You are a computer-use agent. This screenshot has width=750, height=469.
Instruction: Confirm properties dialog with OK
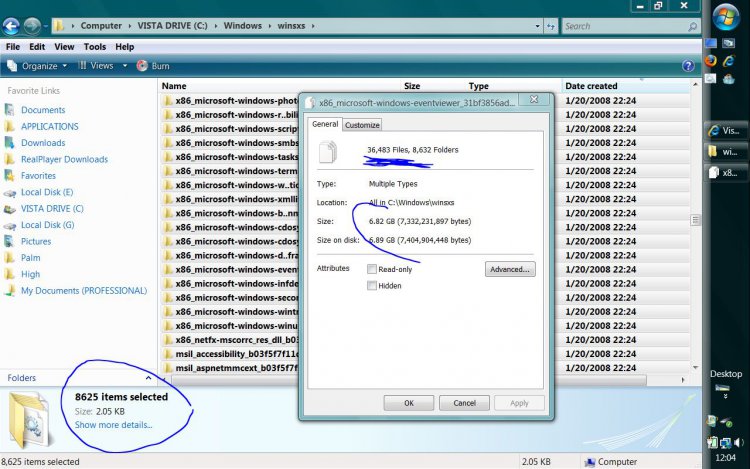click(x=409, y=403)
